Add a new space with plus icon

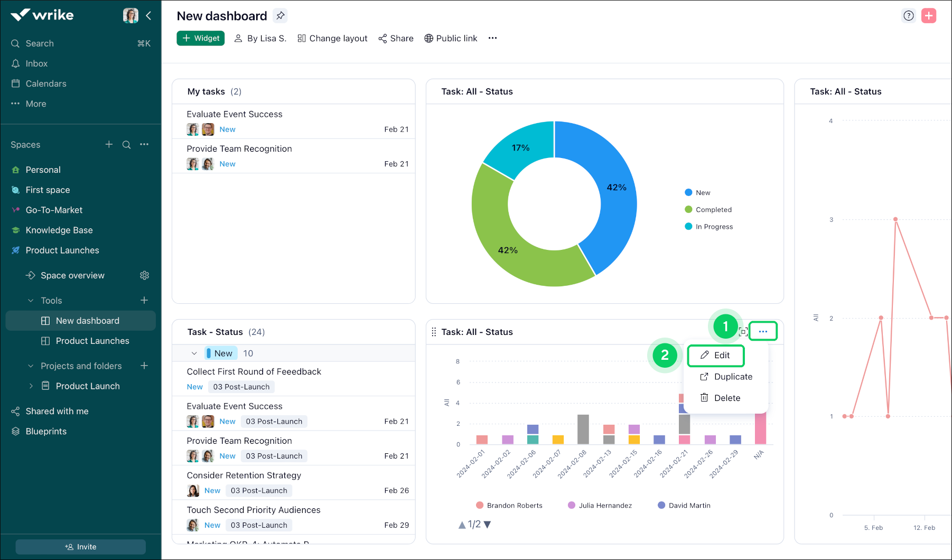[x=109, y=145]
